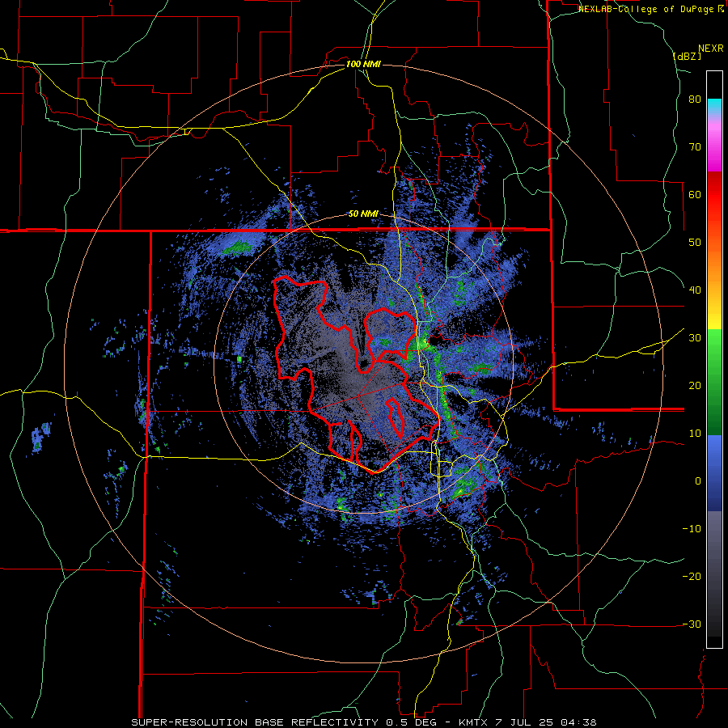Click the 100 NMI range ring label
Screen dimensions: 728x728
point(363,64)
